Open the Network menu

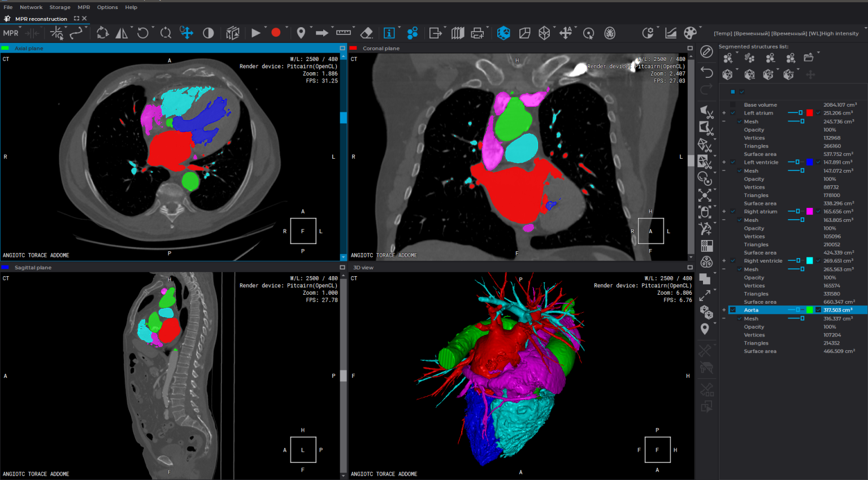point(31,7)
